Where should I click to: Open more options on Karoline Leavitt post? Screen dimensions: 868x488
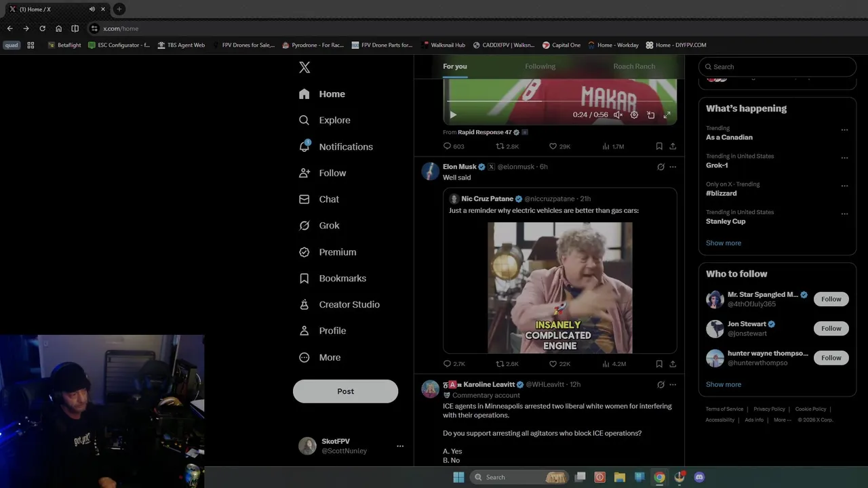click(673, 385)
